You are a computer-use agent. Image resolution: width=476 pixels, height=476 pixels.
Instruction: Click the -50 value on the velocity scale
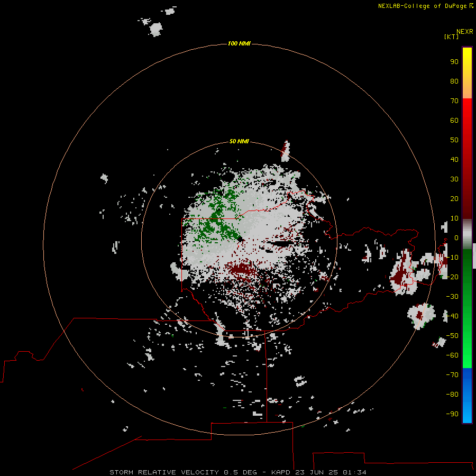click(452, 336)
